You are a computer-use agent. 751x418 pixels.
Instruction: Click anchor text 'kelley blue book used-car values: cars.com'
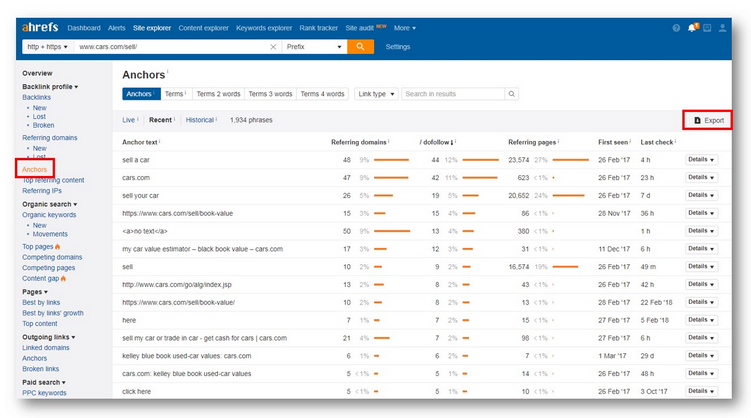click(x=187, y=356)
